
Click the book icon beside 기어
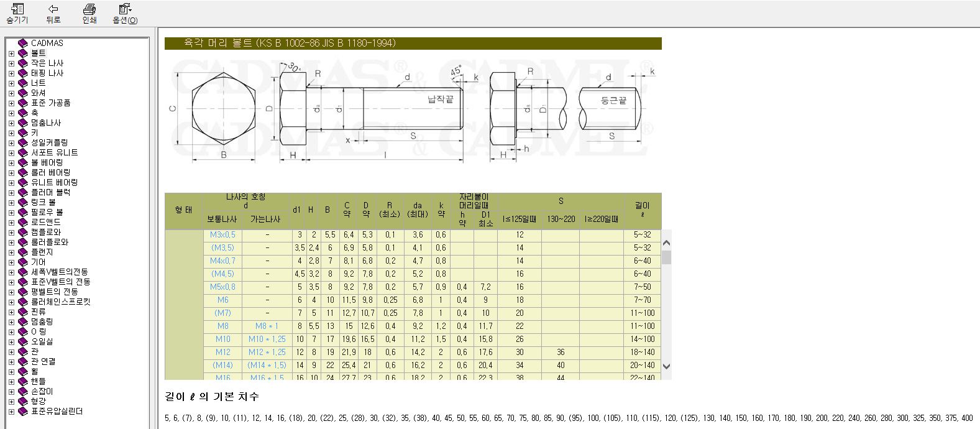coord(23,262)
